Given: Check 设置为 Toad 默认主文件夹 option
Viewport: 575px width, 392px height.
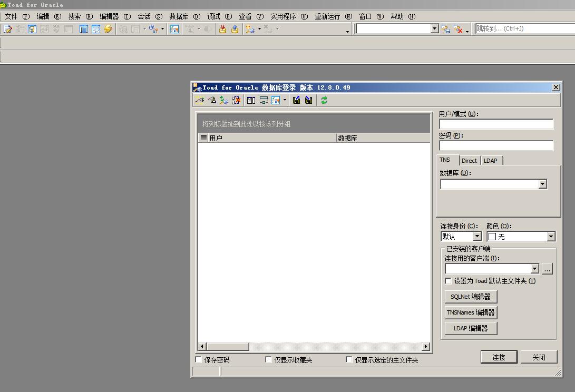Looking at the screenshot, I should click(448, 281).
